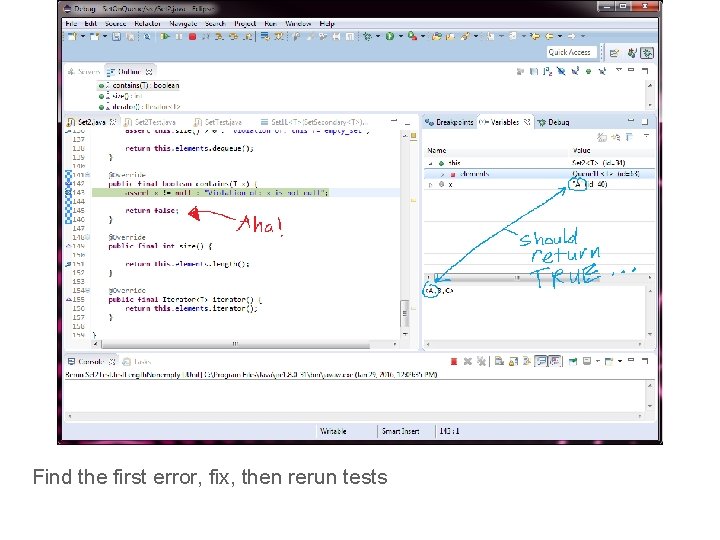Click the Suspend (pause) debug button
The image size is (720, 540).
tap(179, 36)
